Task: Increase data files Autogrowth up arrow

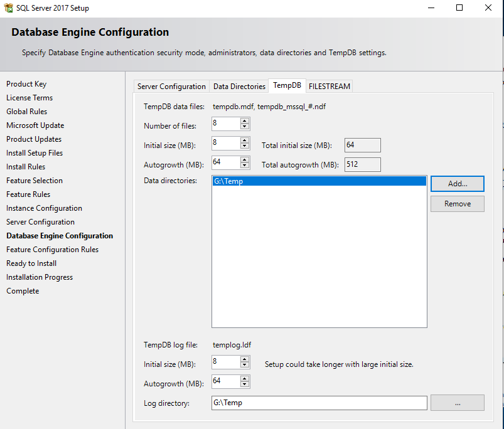Action: (245, 159)
